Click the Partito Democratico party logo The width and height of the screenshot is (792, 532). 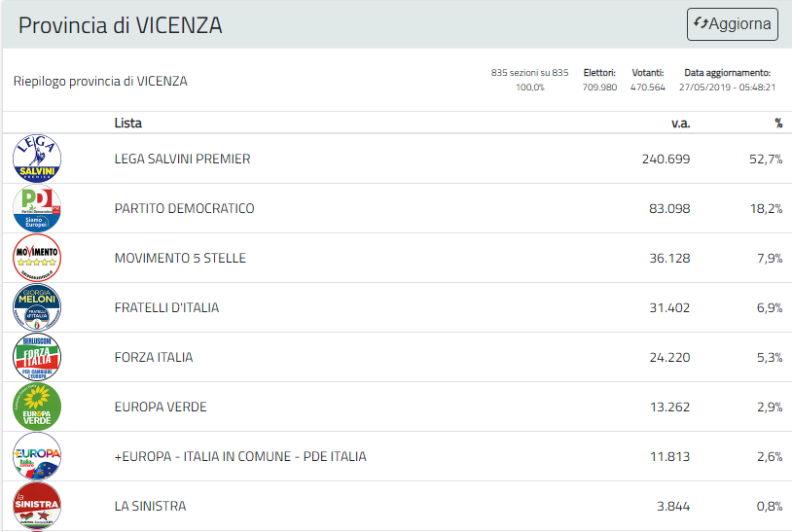pyautogui.click(x=37, y=208)
